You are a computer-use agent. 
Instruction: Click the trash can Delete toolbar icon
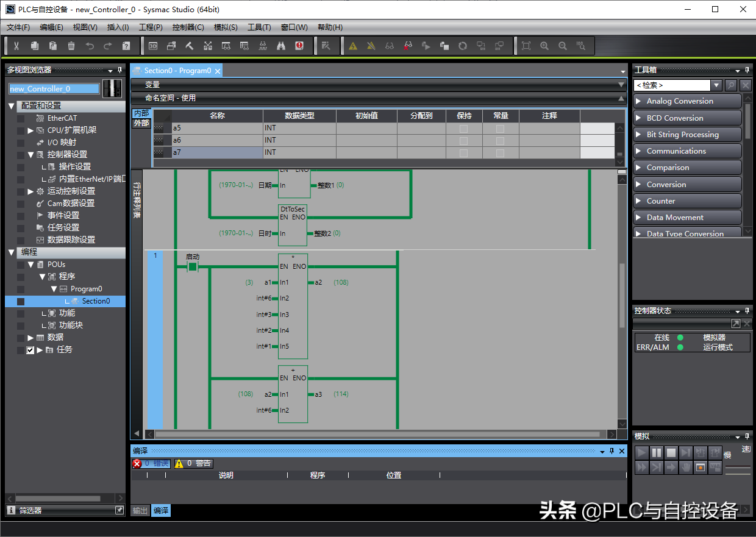coord(71,46)
